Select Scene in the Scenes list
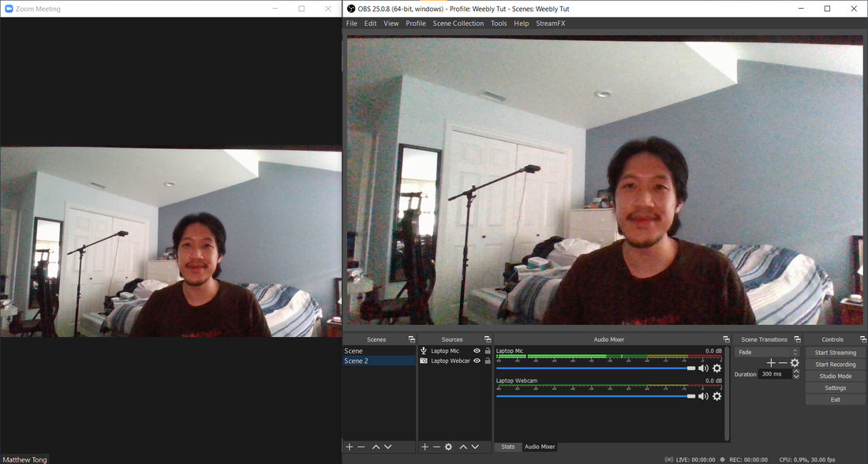Image resolution: width=868 pixels, height=464 pixels. (x=354, y=351)
